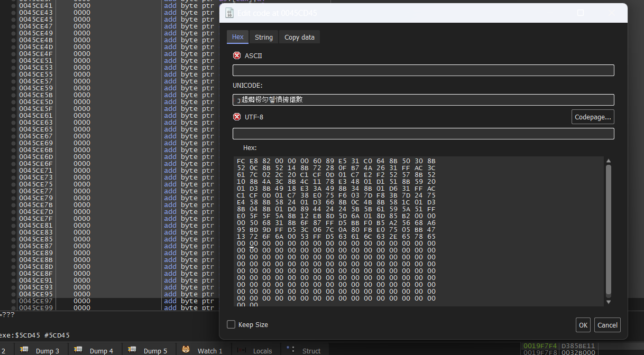Click stack value D385BE11

[x=578, y=346]
